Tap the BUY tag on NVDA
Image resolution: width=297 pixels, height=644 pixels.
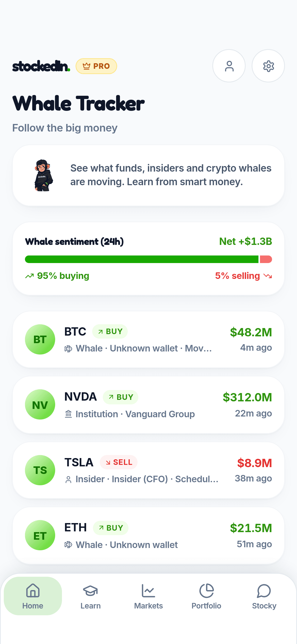[x=120, y=397]
